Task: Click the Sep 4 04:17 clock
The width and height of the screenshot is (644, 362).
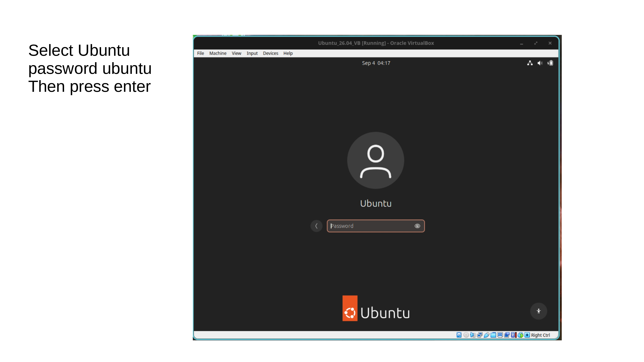Action: click(x=376, y=63)
